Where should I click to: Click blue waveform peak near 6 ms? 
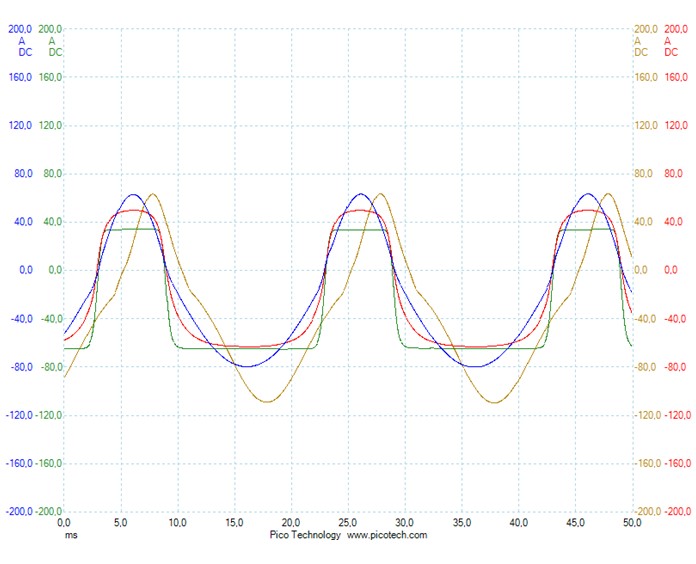point(134,194)
